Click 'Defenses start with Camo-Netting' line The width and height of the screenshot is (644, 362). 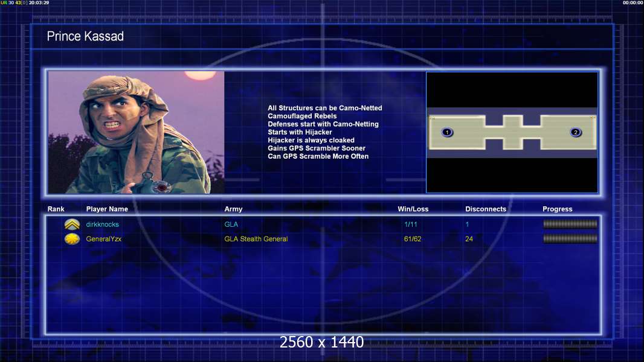tap(323, 124)
